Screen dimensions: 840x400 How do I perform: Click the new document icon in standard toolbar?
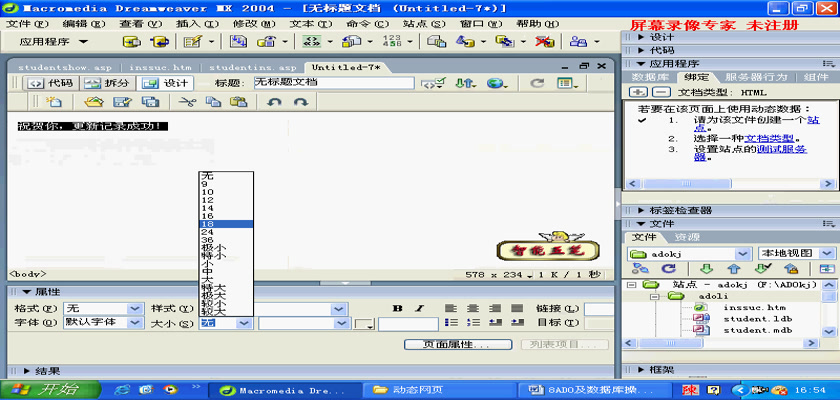coord(54,101)
